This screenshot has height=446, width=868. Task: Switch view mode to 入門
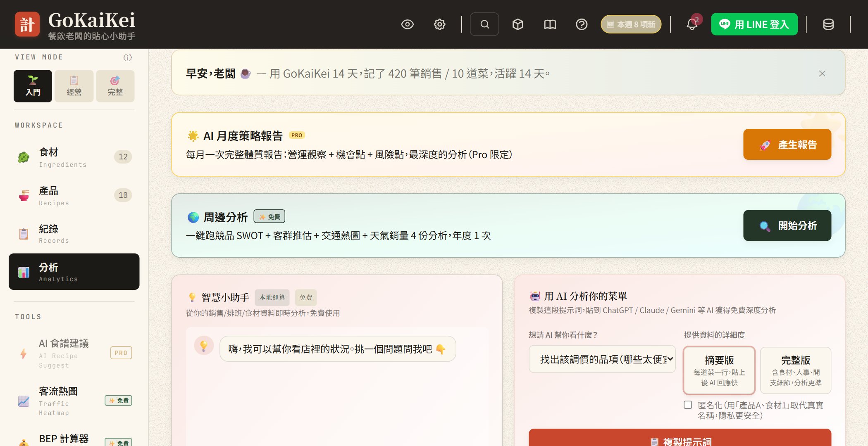(x=33, y=86)
